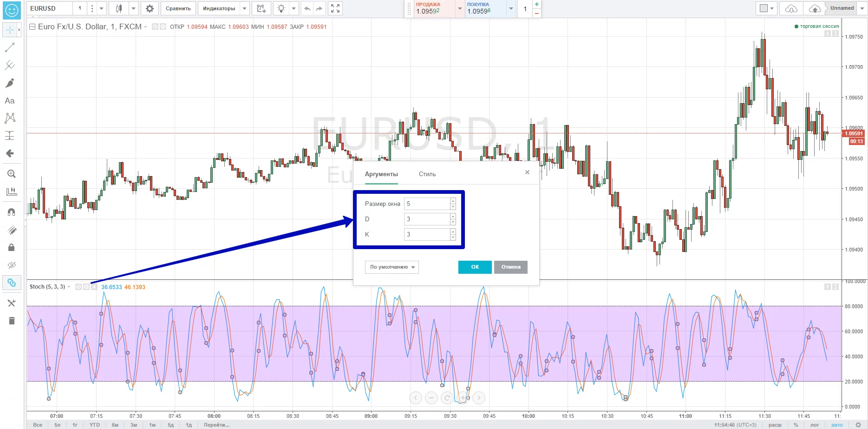Select the pitchfork drawing tool
The width and height of the screenshot is (868, 429).
10,66
